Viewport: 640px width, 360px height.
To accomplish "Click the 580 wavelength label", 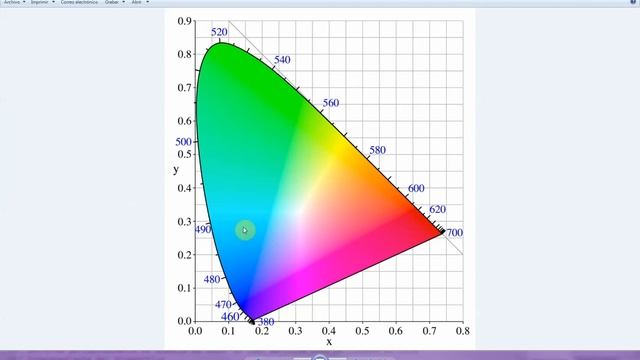I will (378, 150).
